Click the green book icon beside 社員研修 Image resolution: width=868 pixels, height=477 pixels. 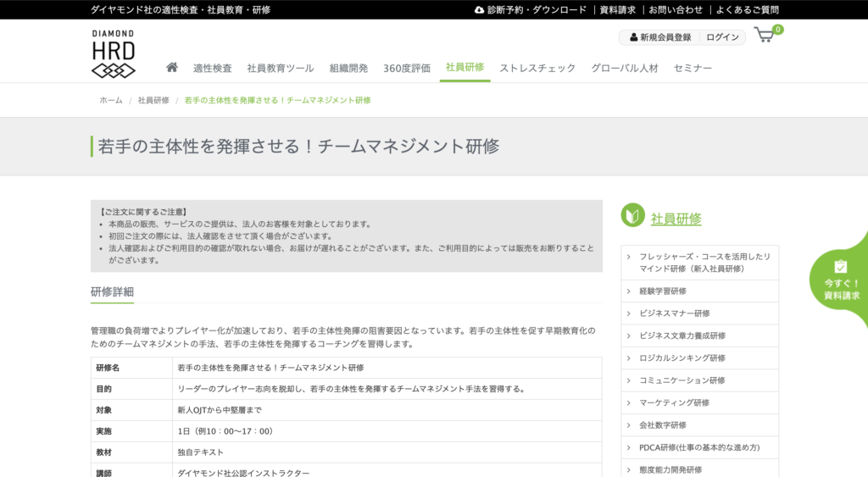point(632,217)
